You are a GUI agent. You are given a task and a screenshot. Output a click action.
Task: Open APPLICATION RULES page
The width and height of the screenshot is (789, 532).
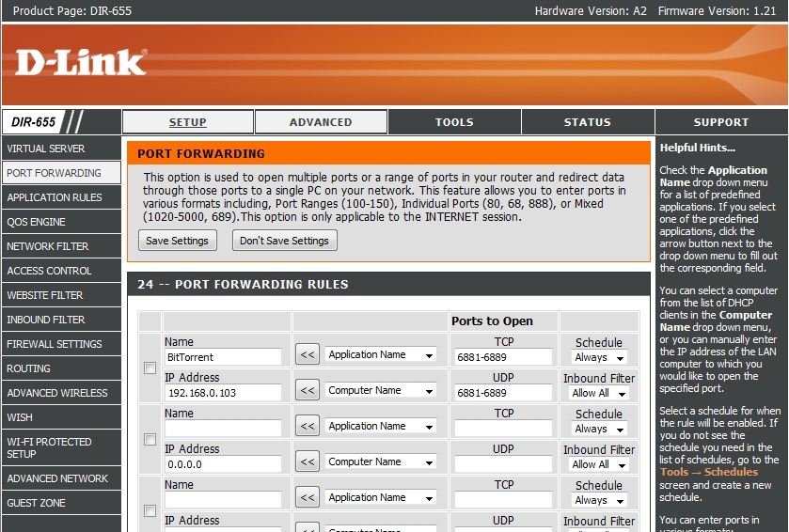pyautogui.click(x=61, y=197)
